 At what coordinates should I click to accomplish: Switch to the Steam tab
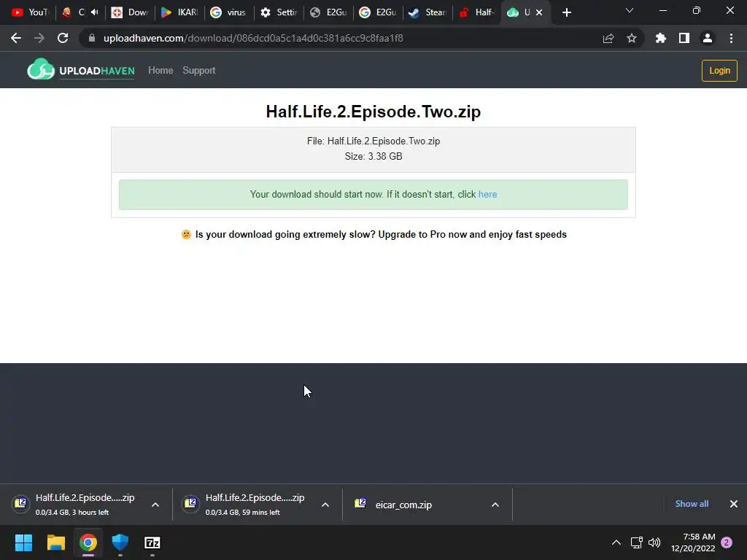click(427, 12)
